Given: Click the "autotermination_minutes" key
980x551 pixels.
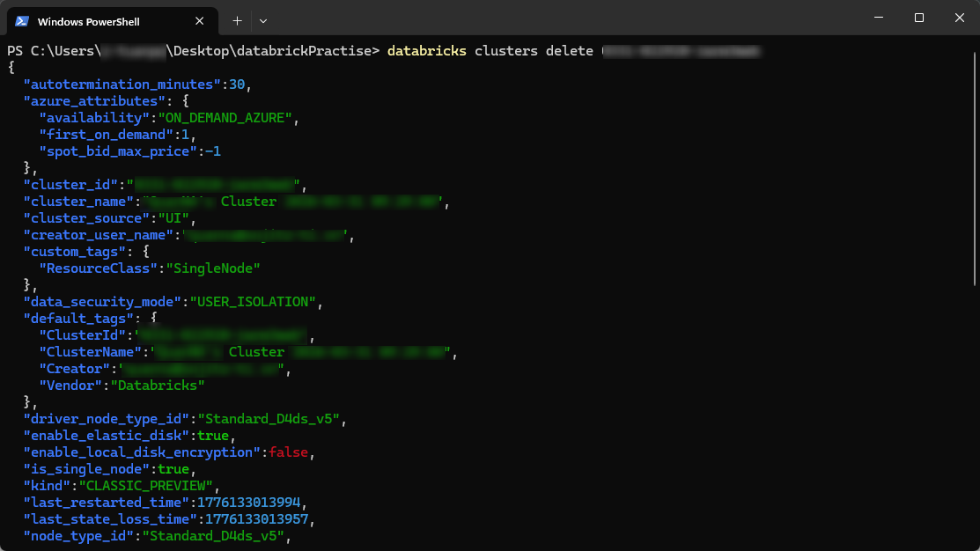Looking at the screenshot, I should 122,84.
